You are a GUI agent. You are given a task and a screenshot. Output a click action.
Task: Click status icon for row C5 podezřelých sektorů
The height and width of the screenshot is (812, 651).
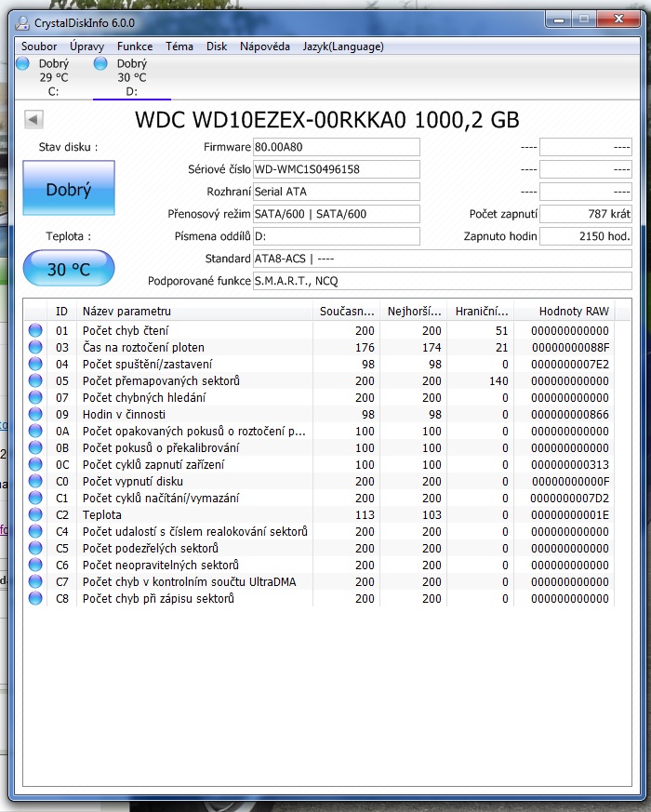click(35, 548)
